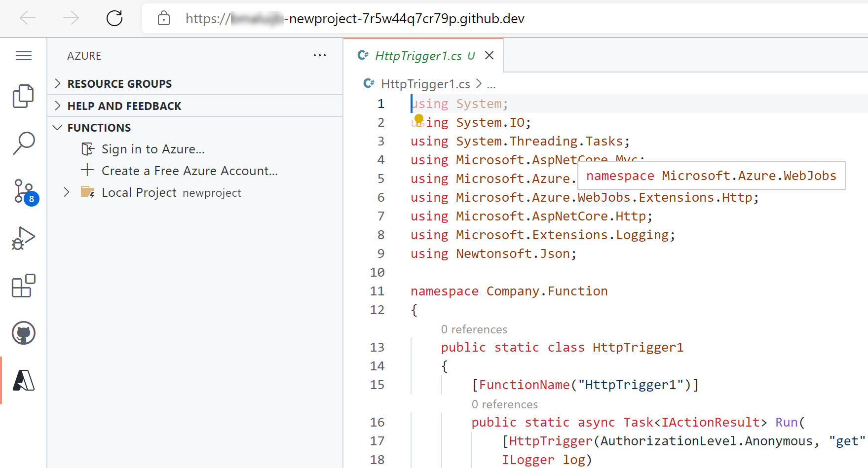Open the Search view
The width and height of the screenshot is (868, 468).
23,144
